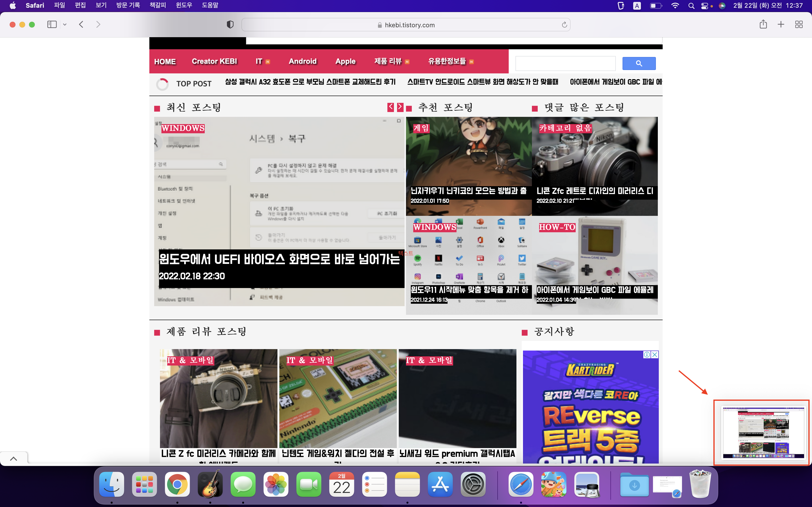Viewport: 812px width, 507px height.
Task: Open the Creator KEBI navigation link
Action: click(x=214, y=61)
